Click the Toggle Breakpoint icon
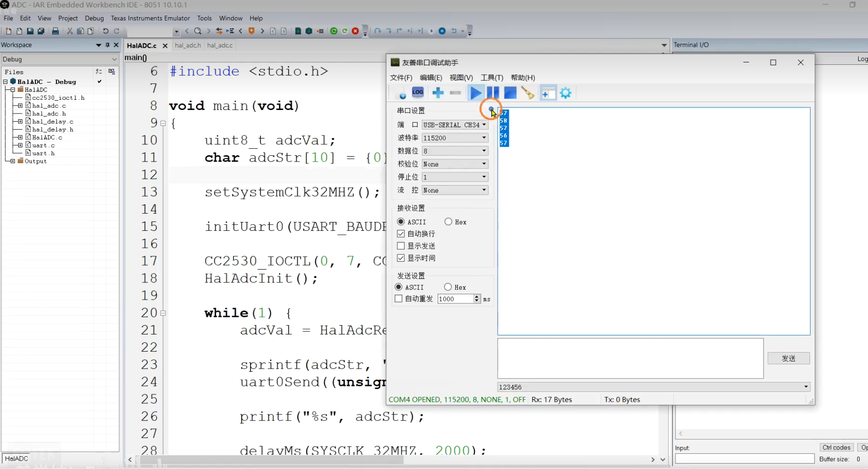 pos(320,31)
